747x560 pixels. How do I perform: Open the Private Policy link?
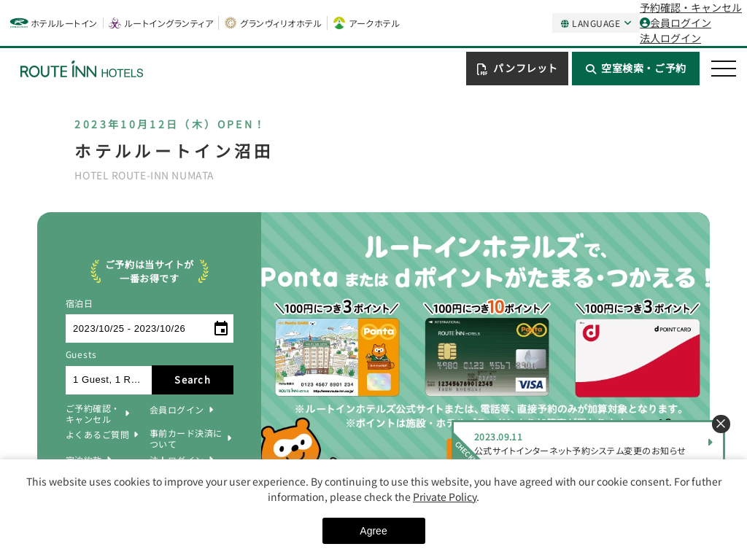tap(445, 497)
